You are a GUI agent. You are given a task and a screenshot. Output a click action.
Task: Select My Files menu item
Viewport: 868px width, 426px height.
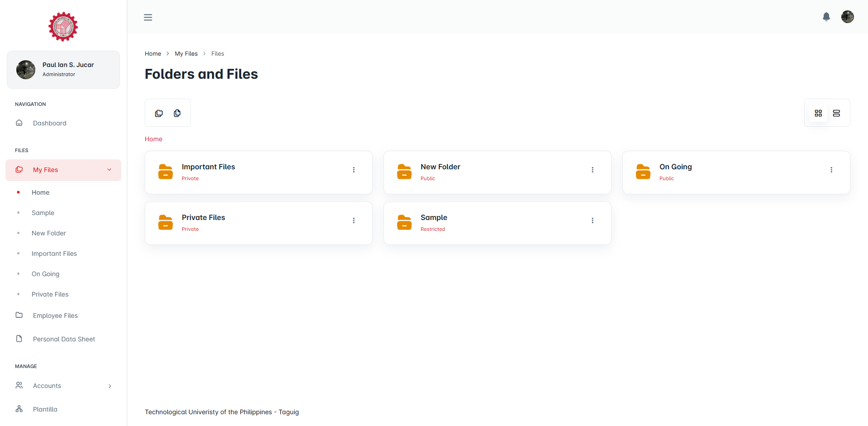point(63,170)
